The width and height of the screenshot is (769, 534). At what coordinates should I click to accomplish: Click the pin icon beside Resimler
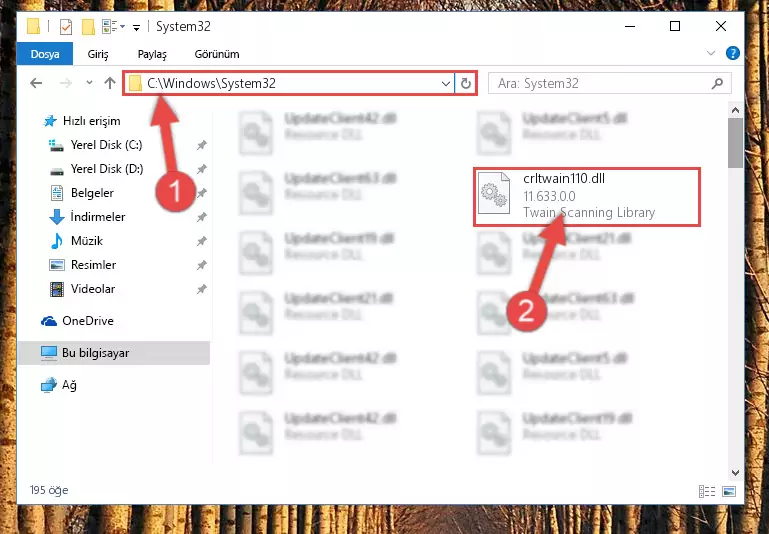point(201,265)
